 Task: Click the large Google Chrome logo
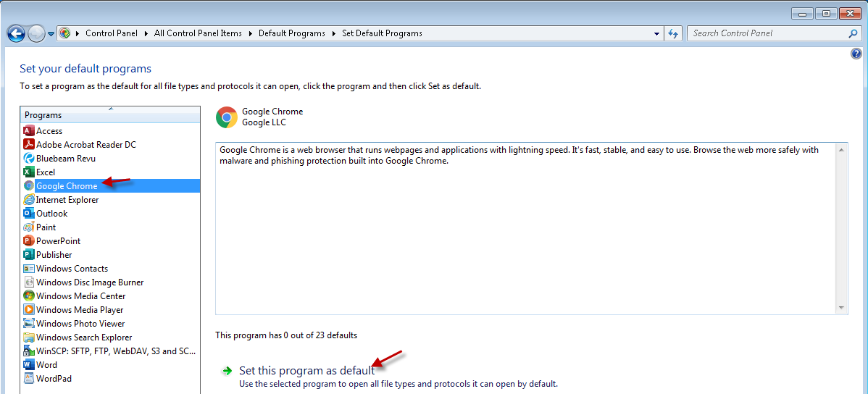click(227, 117)
